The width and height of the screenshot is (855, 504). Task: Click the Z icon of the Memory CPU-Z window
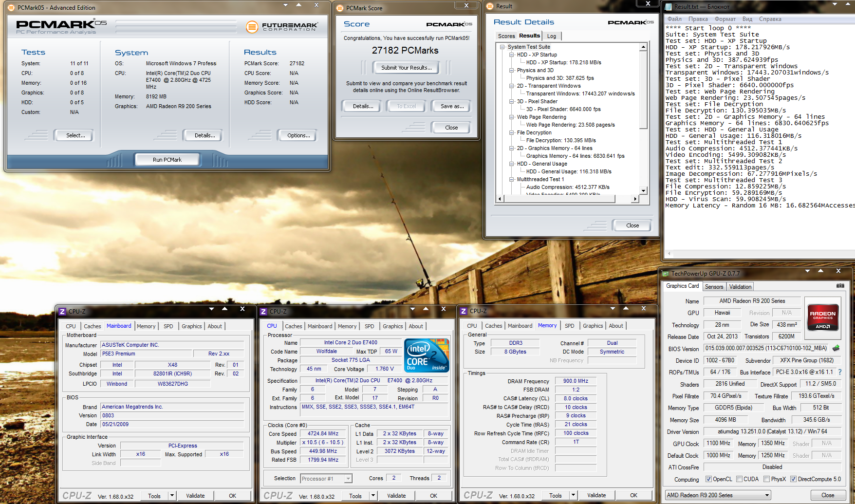464,311
